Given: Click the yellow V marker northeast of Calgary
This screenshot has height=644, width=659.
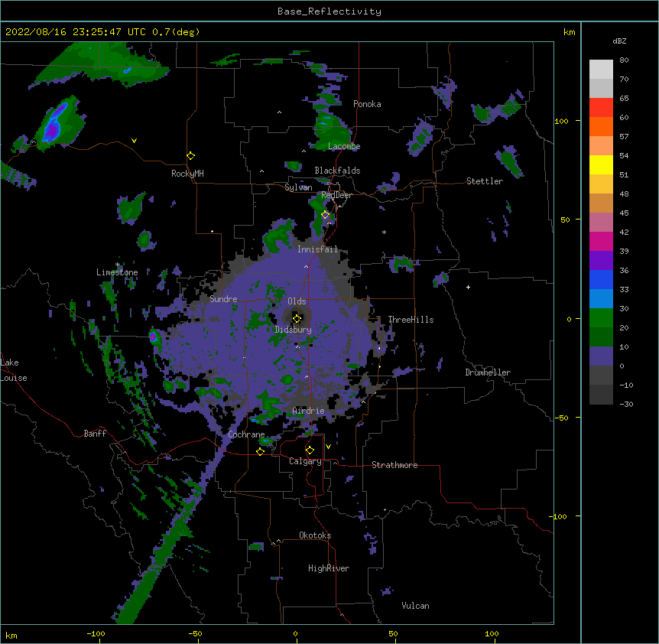Looking at the screenshot, I should point(328,447).
